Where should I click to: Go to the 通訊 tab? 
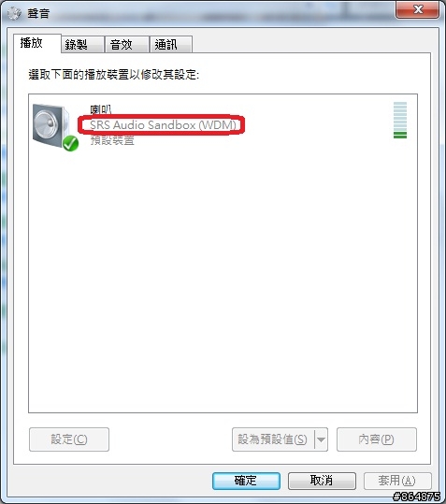171,44
